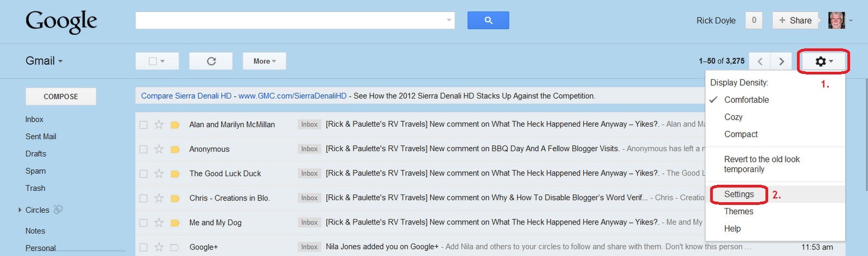Open the Spam folder
This screenshot has width=868, height=256.
[35, 171]
